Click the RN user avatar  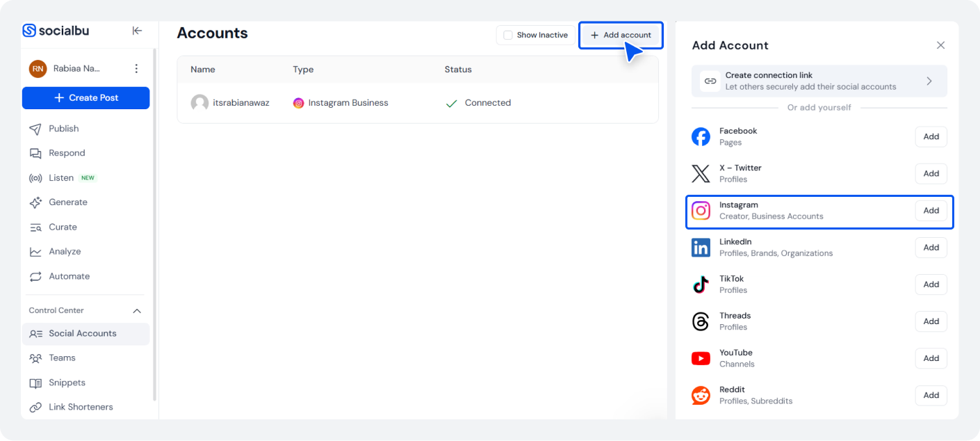coord(38,68)
